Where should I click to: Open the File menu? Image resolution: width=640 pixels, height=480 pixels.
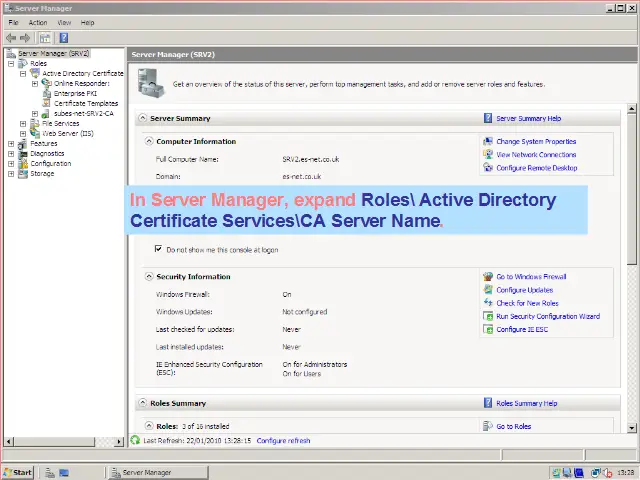(13, 22)
